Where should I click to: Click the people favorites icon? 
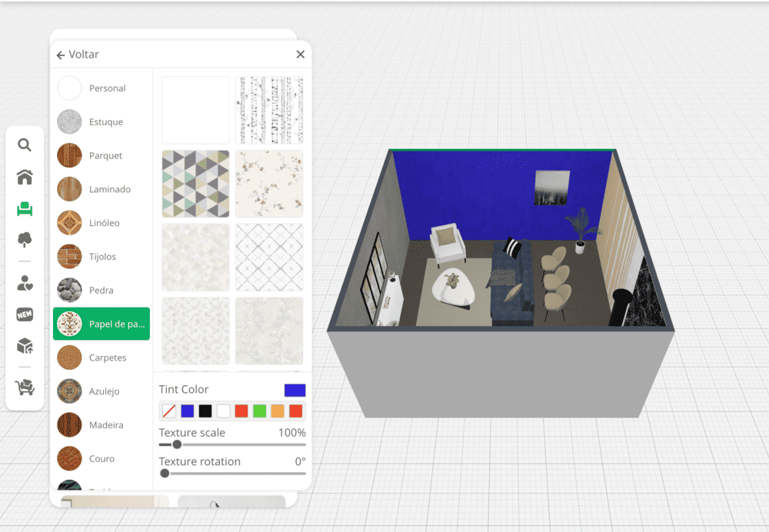(x=25, y=283)
